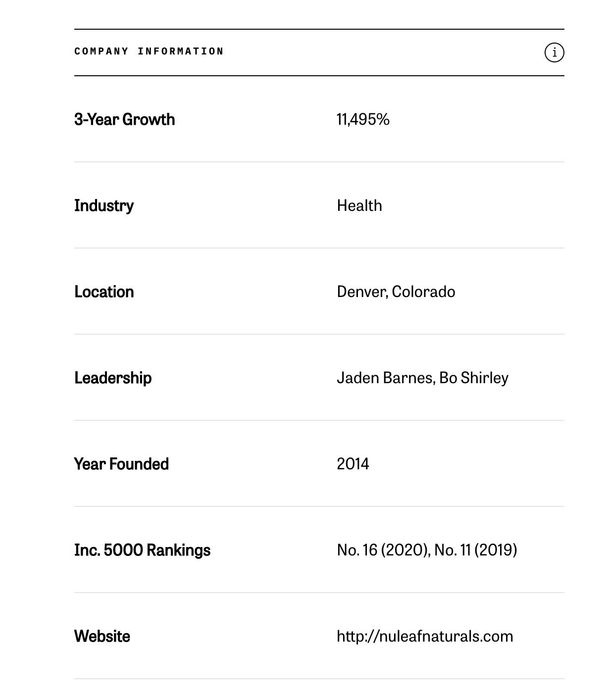Click the info icon beside Company Information

click(x=554, y=52)
